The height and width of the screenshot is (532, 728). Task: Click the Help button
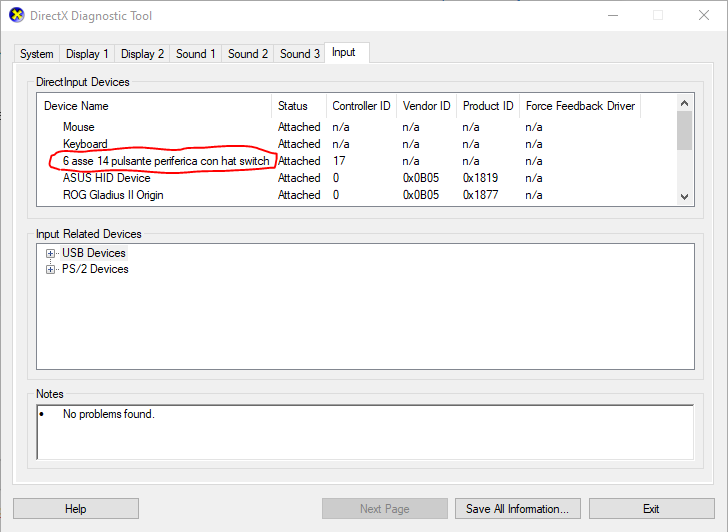coord(76,509)
